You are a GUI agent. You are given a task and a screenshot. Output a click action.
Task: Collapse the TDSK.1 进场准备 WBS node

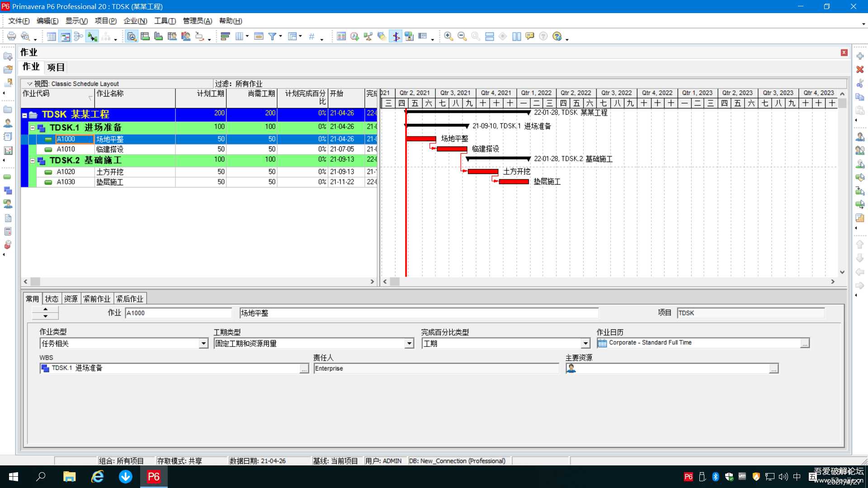tap(33, 128)
